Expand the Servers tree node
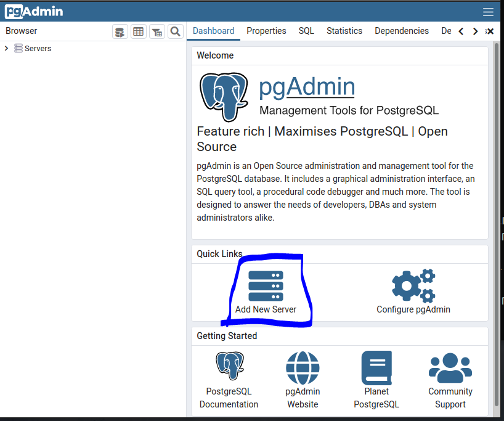Image resolution: width=504 pixels, height=421 pixels. (x=6, y=48)
